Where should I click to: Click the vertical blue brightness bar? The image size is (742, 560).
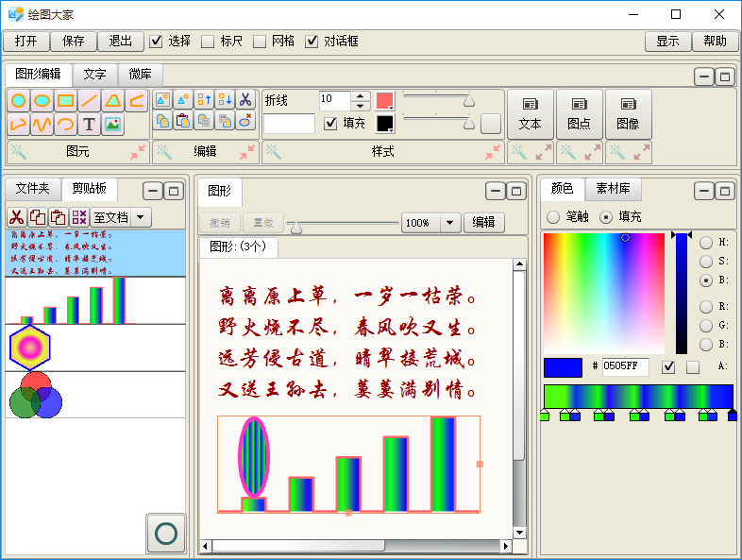tap(682, 294)
